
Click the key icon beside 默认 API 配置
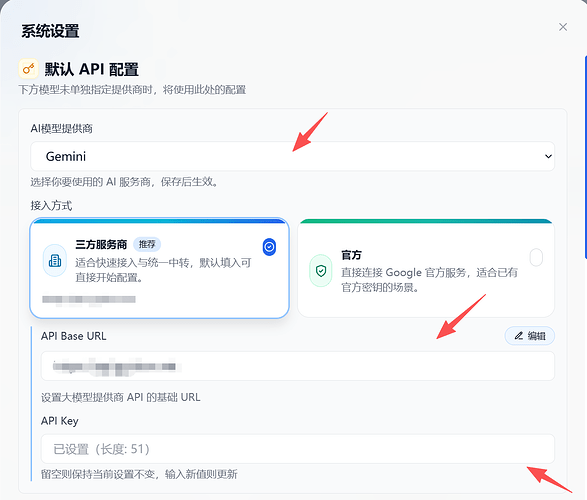[28, 69]
